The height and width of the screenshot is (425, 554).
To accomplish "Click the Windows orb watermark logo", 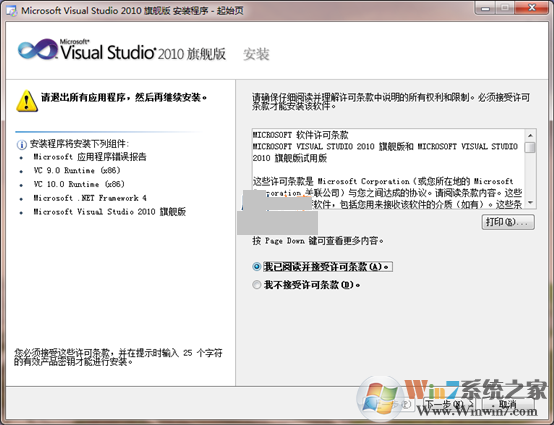I will tap(380, 399).
